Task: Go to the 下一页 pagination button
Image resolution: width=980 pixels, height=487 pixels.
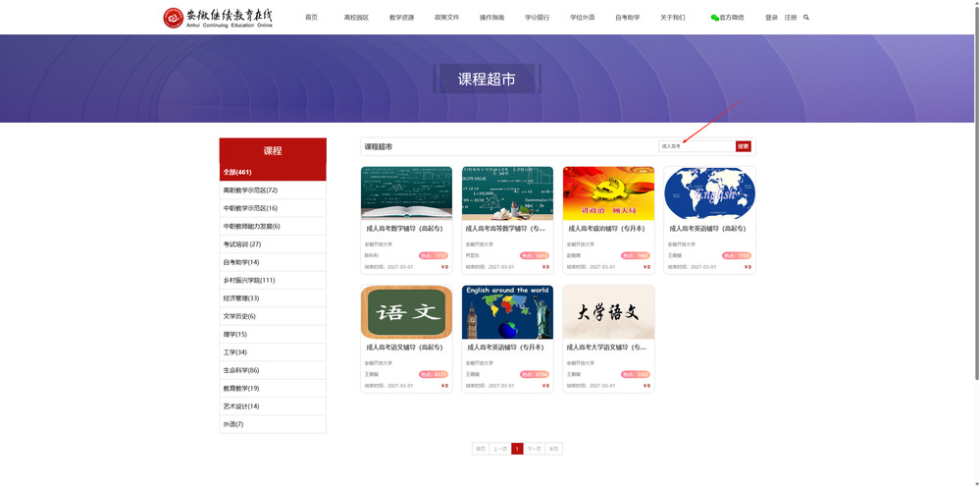Action: (x=534, y=449)
